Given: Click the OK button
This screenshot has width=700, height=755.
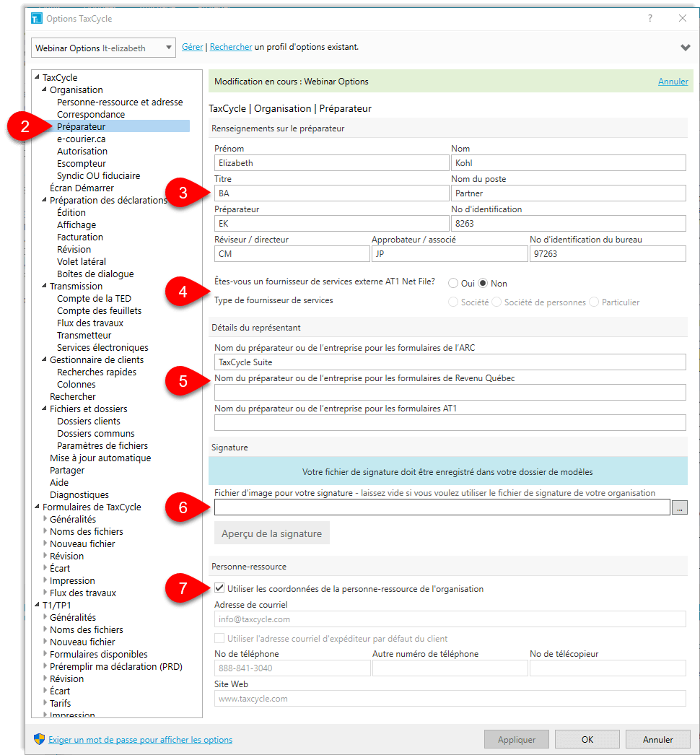Looking at the screenshot, I should (x=587, y=739).
